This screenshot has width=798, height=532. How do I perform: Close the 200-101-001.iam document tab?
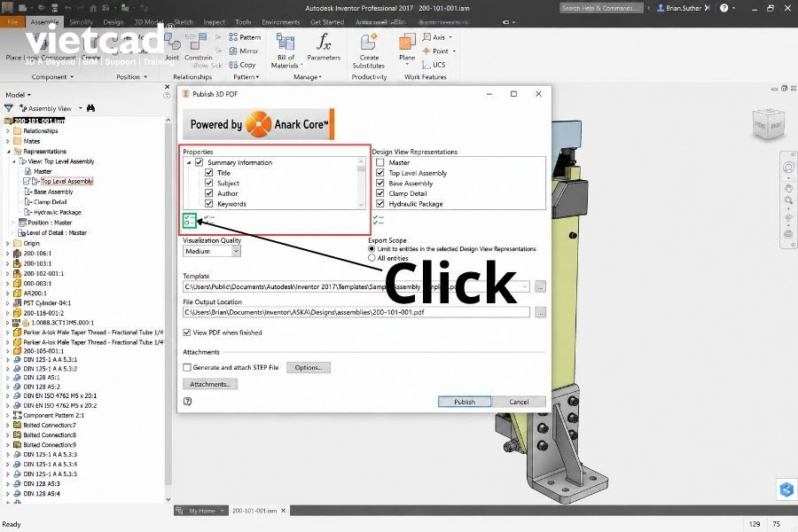(x=284, y=510)
